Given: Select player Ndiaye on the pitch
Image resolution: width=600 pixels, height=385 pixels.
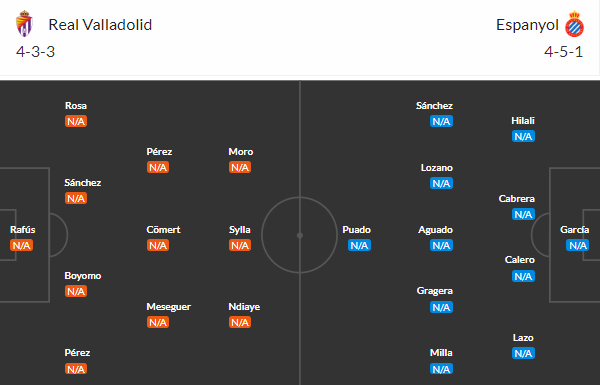Looking at the screenshot, I should pyautogui.click(x=244, y=307).
